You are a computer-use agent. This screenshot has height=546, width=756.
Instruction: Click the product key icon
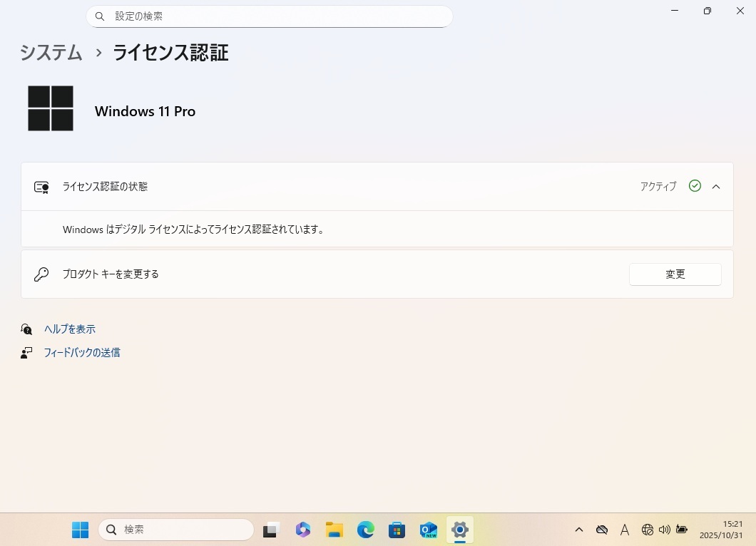41,274
